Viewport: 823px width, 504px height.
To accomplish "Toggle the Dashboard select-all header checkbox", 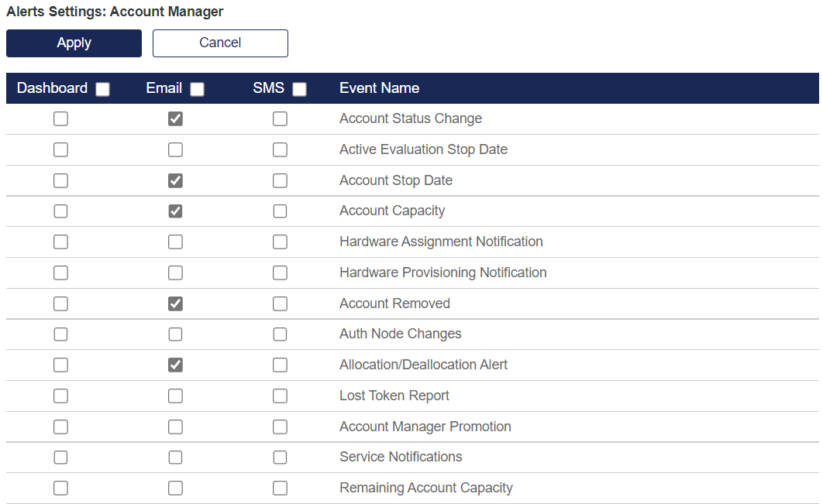I will 102,89.
